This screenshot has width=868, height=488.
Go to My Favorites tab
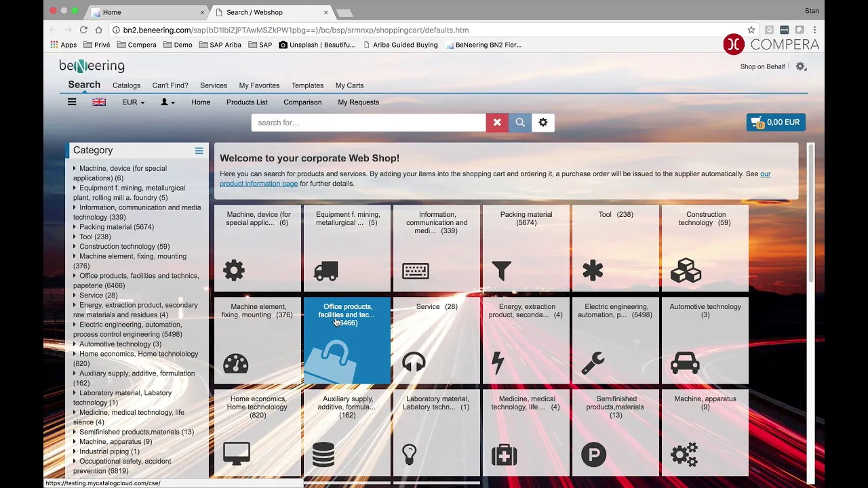click(259, 85)
